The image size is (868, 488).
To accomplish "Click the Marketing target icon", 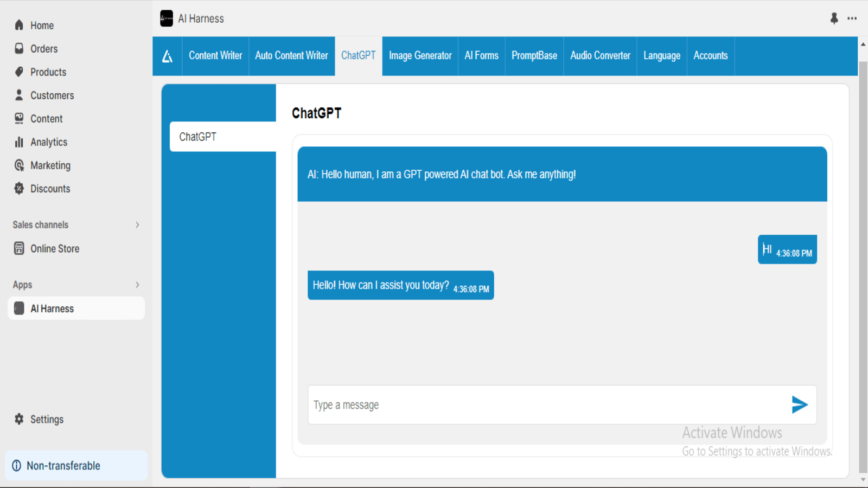I will point(19,165).
